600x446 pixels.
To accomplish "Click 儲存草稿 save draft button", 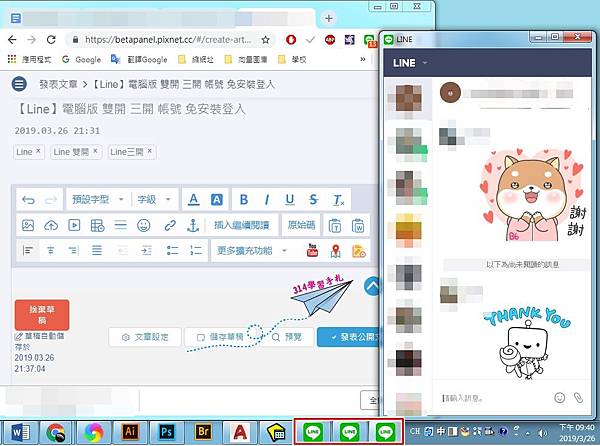I will click(x=220, y=337).
